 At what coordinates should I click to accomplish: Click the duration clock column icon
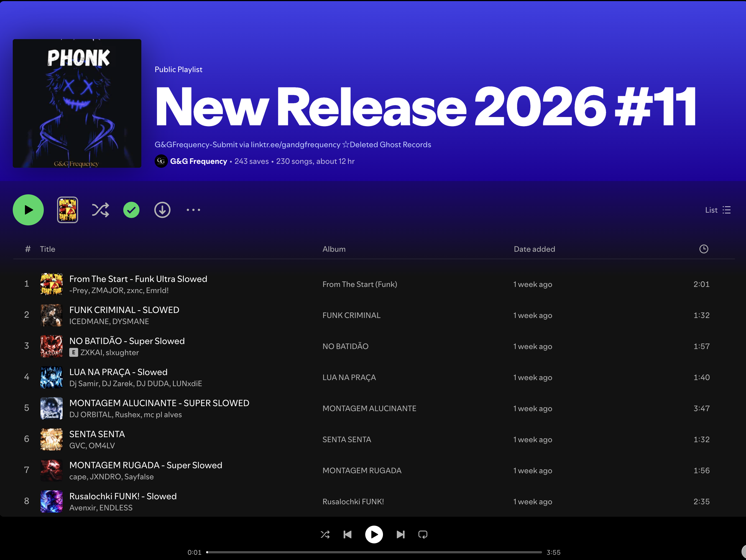pos(704,249)
